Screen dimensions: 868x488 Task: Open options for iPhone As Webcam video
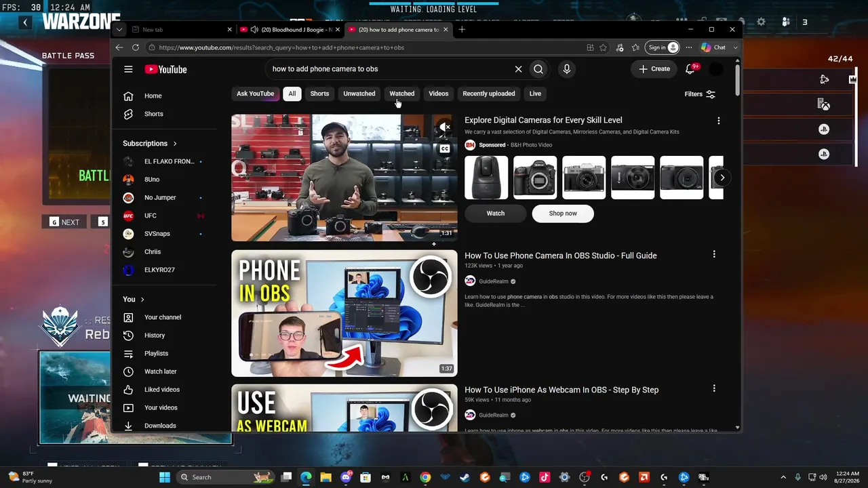pos(714,388)
